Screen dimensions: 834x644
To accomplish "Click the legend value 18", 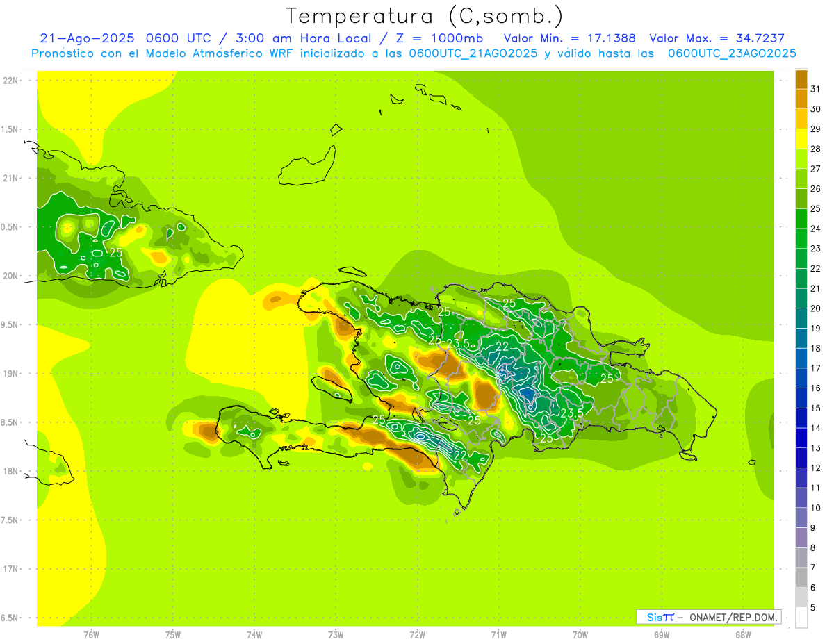I will pos(816,348).
